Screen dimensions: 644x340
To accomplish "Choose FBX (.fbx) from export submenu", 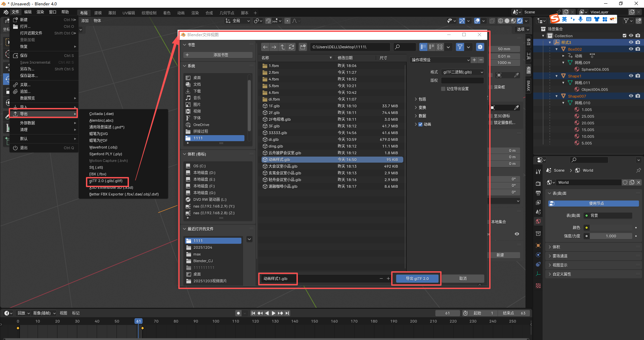I will tap(98, 174).
